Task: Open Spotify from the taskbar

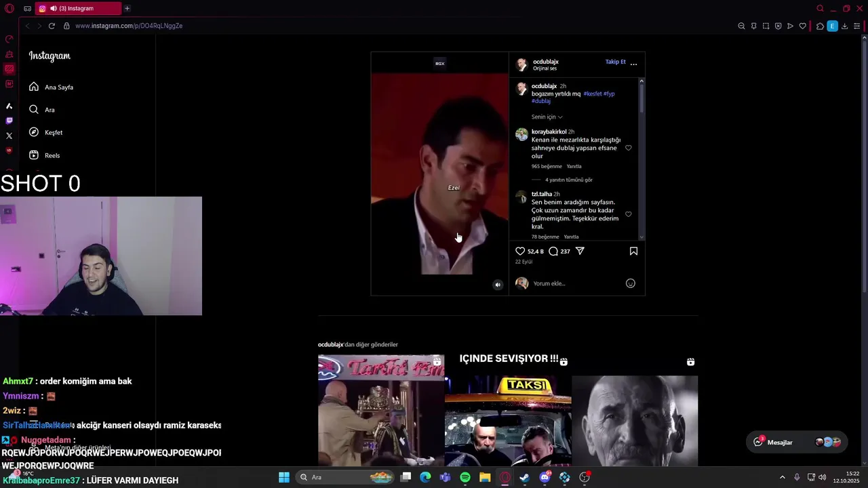Action: pos(465,477)
